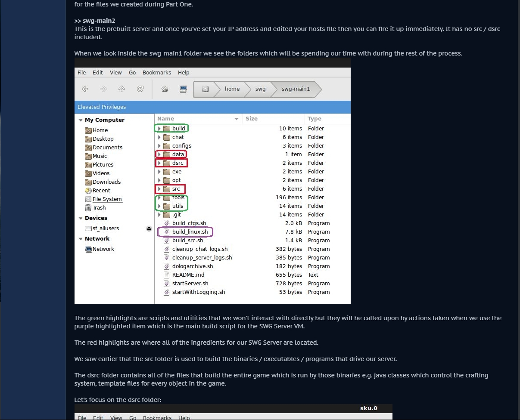The width and height of the screenshot is (520, 420).
Task: Expand the tools folder tree arrow
Action: 159,198
